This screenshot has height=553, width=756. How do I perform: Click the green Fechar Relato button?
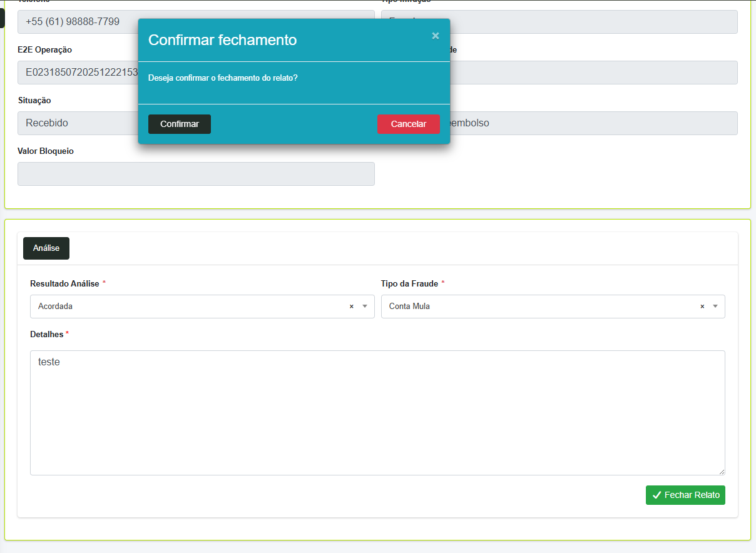point(685,495)
